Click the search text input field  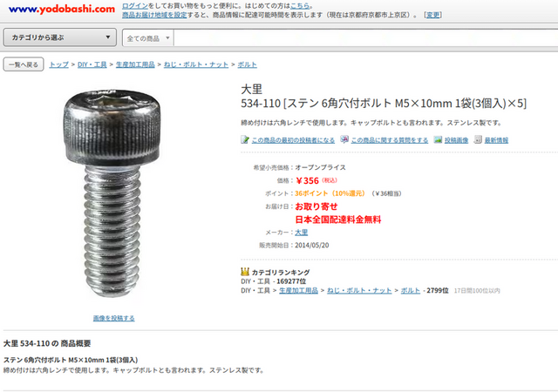coord(365,38)
